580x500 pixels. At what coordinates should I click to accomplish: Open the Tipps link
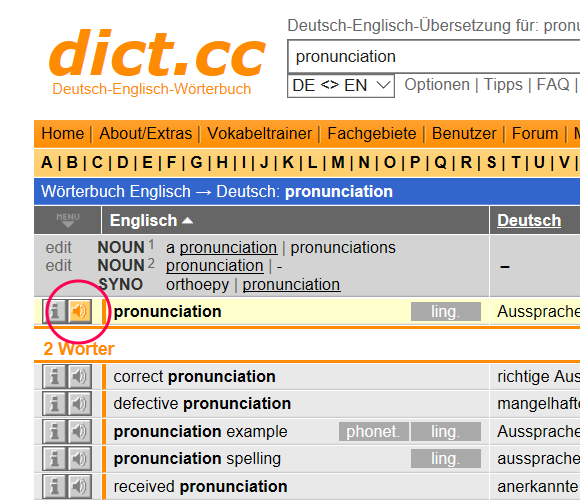503,85
